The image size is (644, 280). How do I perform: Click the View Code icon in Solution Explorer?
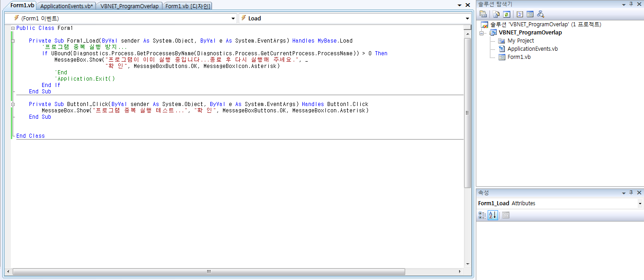pos(520,14)
